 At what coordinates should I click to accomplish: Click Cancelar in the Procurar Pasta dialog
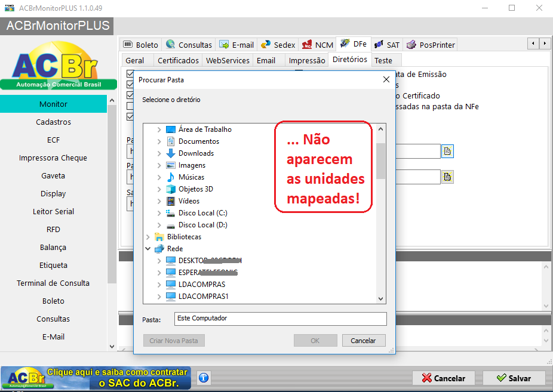(364, 341)
